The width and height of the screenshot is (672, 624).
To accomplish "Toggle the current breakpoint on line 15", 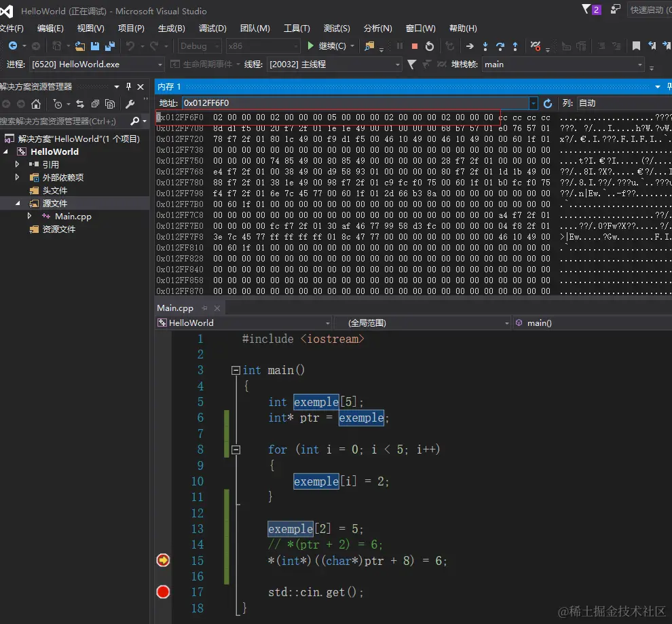I will pos(163,560).
